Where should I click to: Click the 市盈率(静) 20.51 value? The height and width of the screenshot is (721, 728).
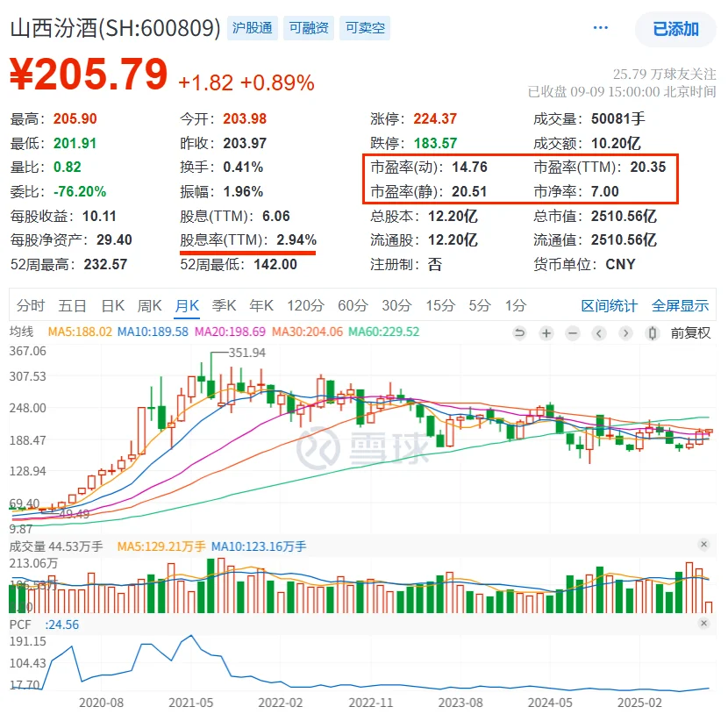click(x=469, y=192)
